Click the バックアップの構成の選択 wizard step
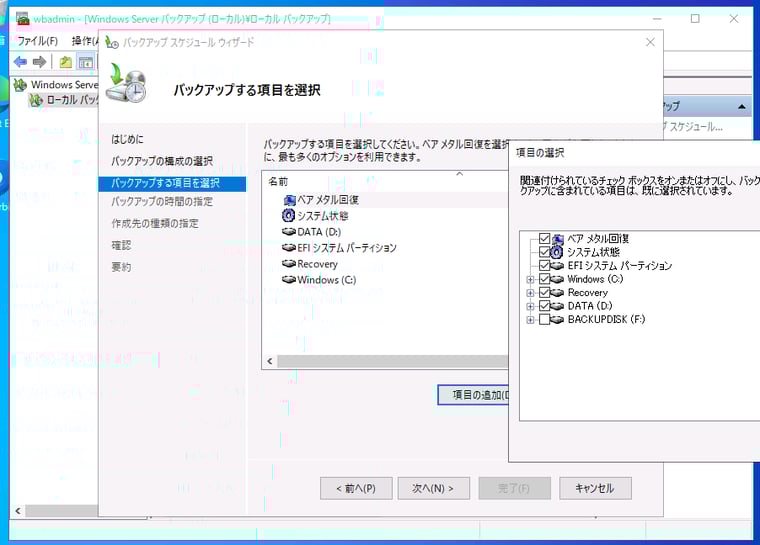Screen dimensions: 760x545 [162, 161]
